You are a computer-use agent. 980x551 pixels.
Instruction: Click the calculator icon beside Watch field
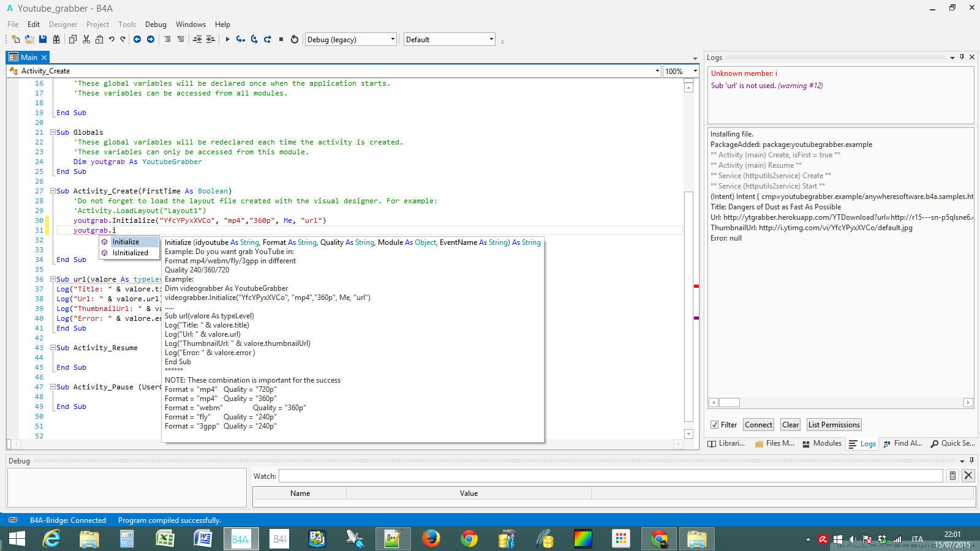coord(952,476)
